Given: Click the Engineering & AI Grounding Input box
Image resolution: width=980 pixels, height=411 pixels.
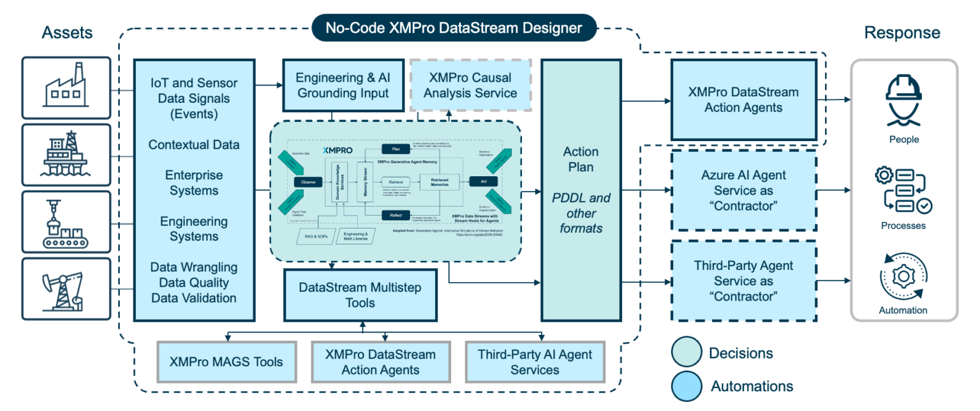Looking at the screenshot, I should click(x=342, y=86).
